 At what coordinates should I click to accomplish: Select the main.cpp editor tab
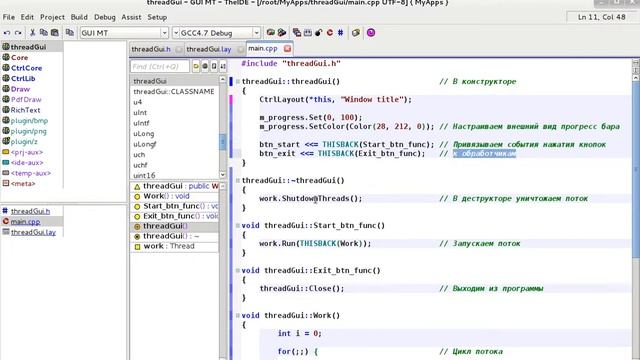click(x=263, y=49)
